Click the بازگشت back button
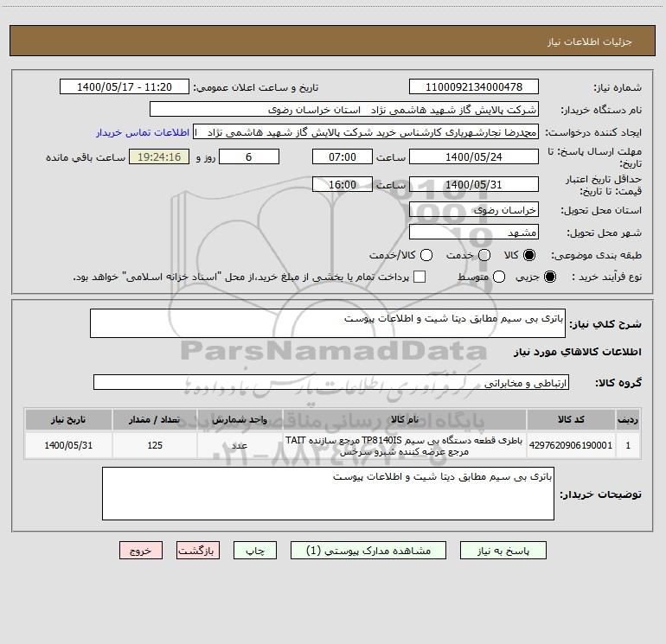This screenshot has width=666, height=644. (x=198, y=550)
